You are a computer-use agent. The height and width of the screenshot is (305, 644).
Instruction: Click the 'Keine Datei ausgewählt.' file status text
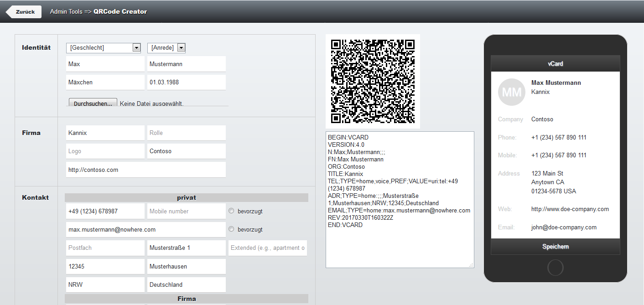point(152,103)
